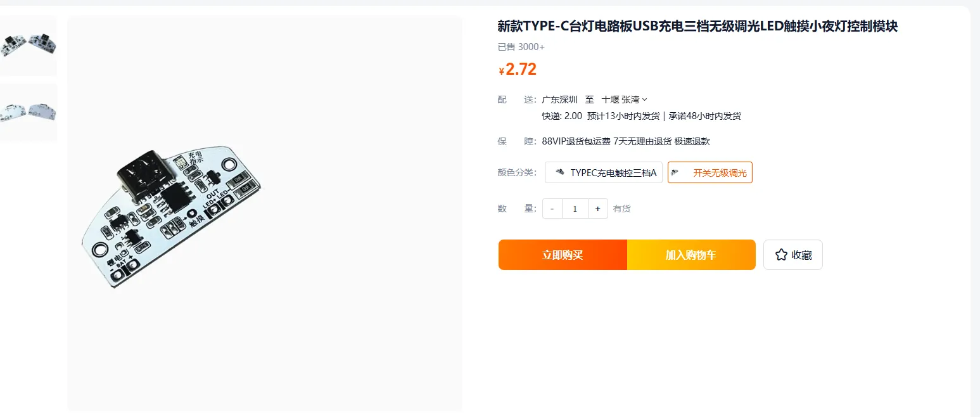Choose the TYPEC充电触控三档A variant
The width and height of the screenshot is (980, 417).
click(604, 172)
